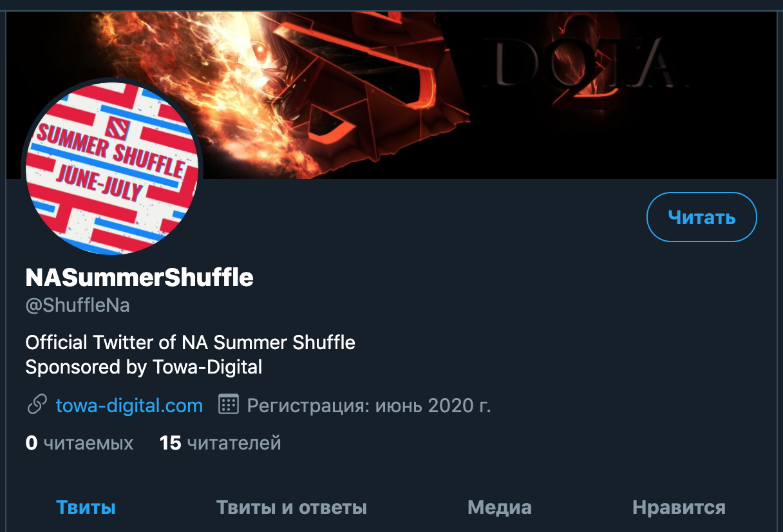
Task: Click the Official Twitter of NA Summer Shuffle line
Action: click(190, 342)
